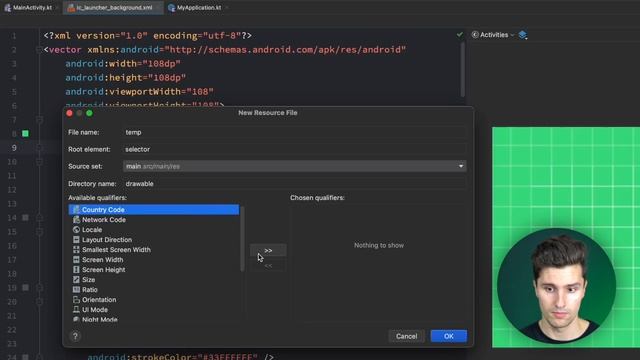This screenshot has width=640, height=360.
Task: Edit the Directory name field
Action: [x=295, y=183]
